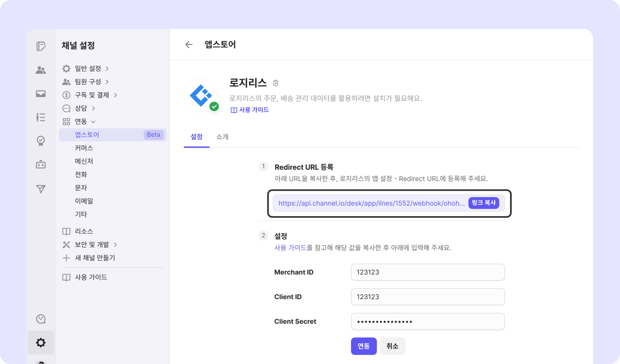Select 메신저 under 연동
Screen dimensions: 620x364
point(84,161)
